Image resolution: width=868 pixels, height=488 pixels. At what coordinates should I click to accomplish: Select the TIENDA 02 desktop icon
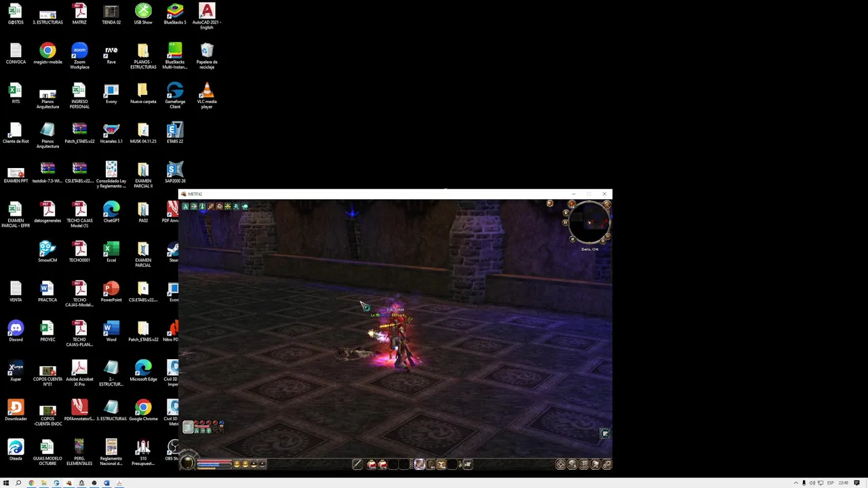click(111, 15)
